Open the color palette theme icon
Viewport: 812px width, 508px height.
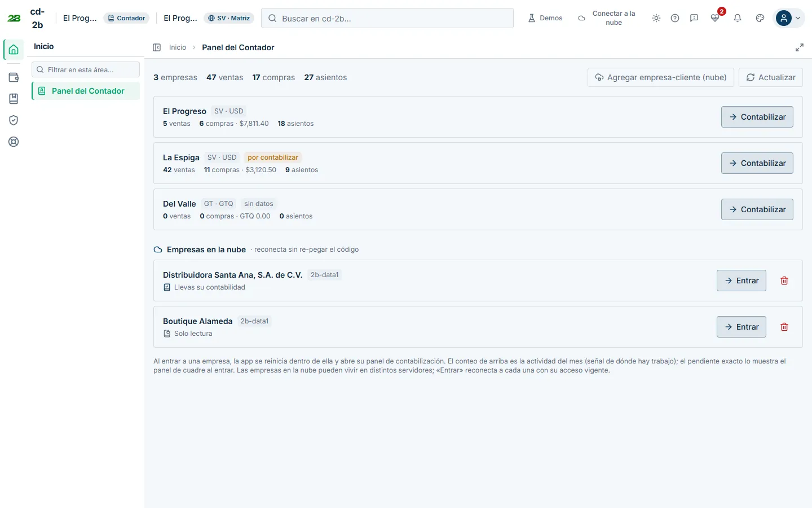coord(760,18)
